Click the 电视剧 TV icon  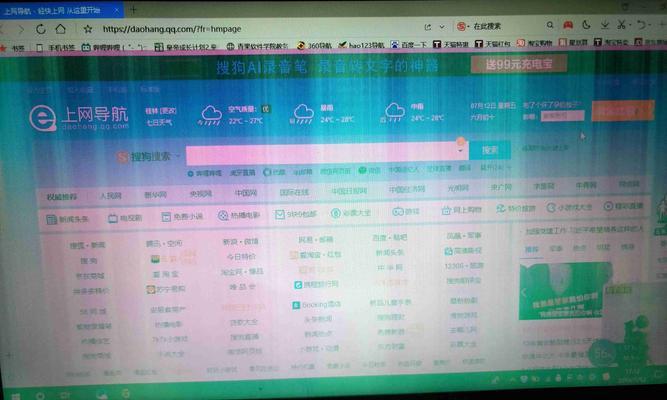coord(113,218)
